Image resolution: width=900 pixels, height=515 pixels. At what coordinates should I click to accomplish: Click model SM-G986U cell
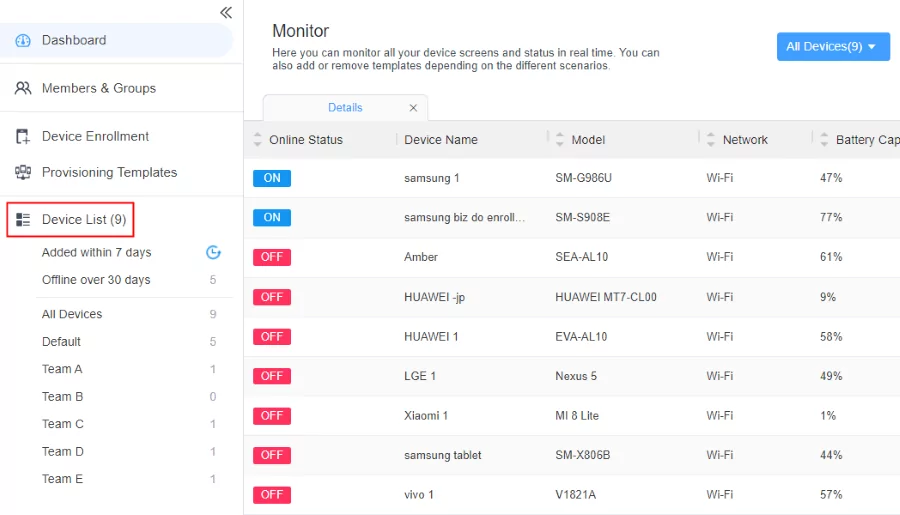click(x=583, y=178)
